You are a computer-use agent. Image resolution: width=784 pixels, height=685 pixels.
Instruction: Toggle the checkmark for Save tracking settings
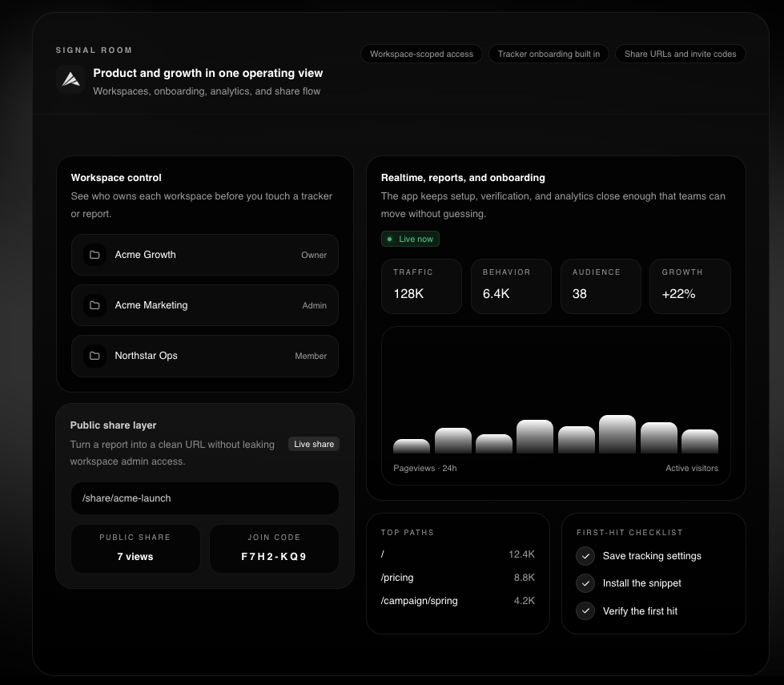tap(585, 555)
